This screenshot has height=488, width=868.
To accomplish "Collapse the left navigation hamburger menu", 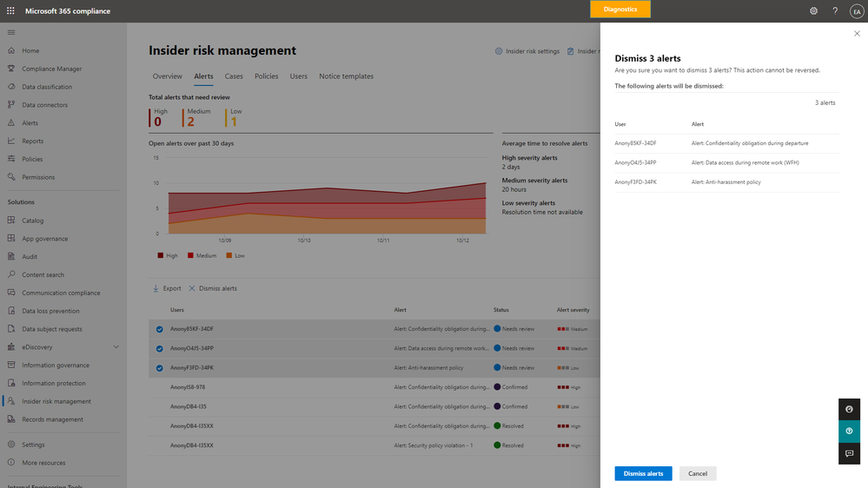I will tap(11, 32).
